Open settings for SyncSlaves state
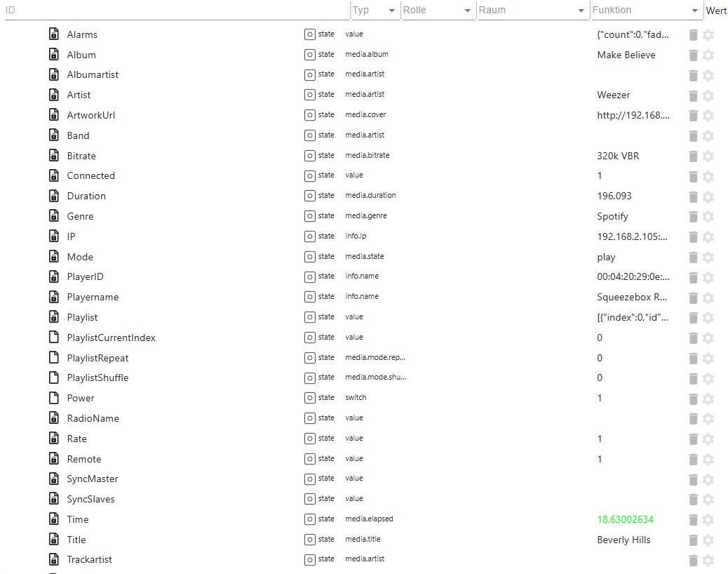Screen dimensions: 728x574 click(x=708, y=500)
